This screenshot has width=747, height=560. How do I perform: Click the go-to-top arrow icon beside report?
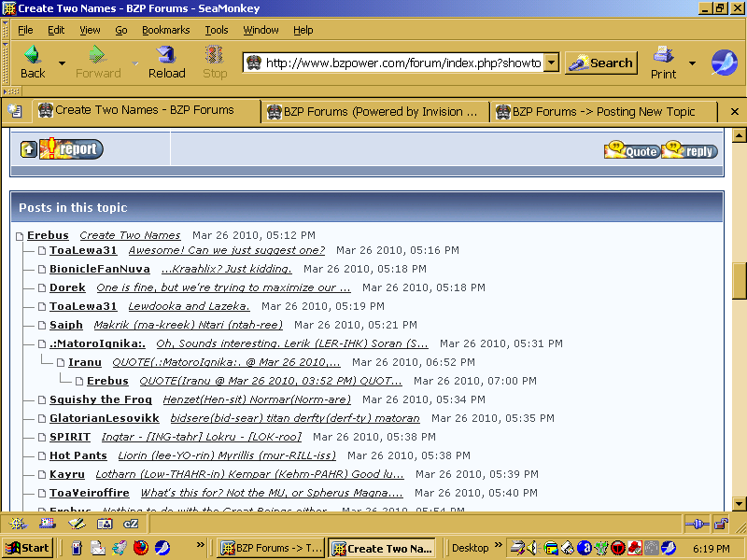pos(29,149)
